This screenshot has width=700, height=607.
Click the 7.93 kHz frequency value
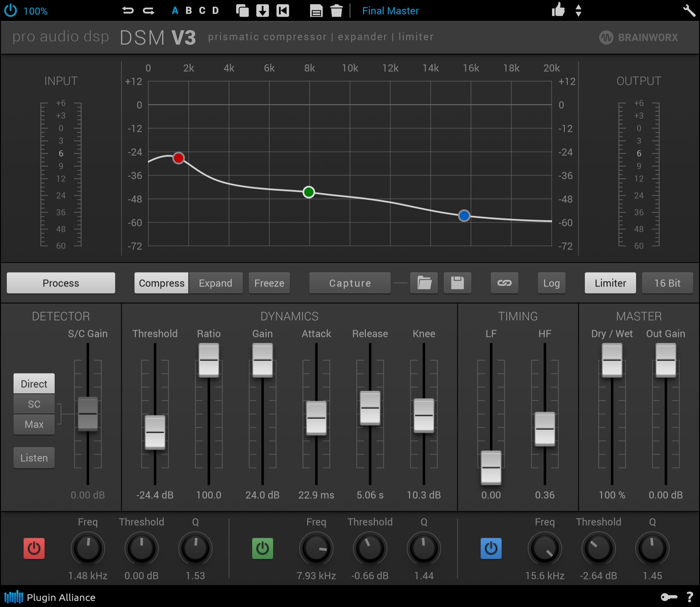tap(316, 576)
